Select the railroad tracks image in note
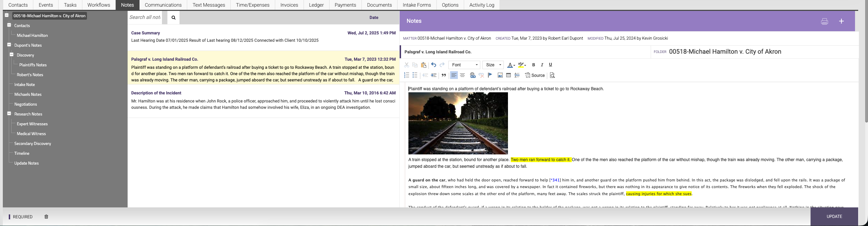This screenshot has width=868, height=226. click(x=458, y=124)
